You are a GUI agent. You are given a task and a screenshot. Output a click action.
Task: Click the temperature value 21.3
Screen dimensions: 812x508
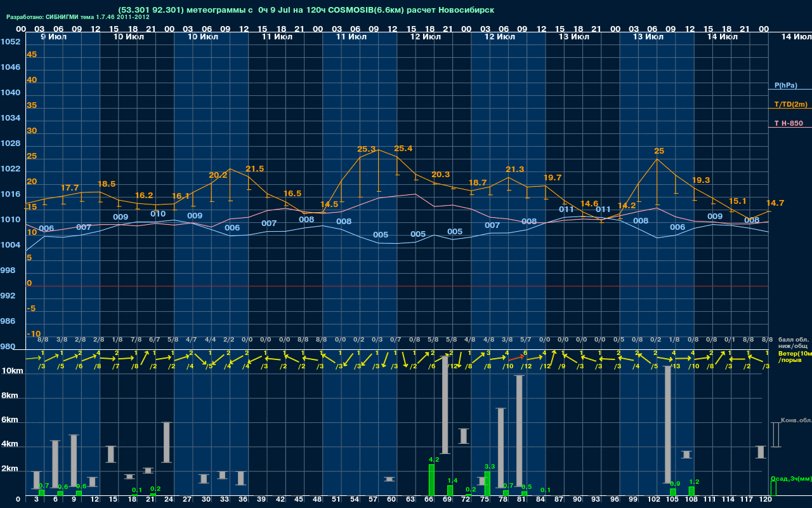(x=515, y=170)
